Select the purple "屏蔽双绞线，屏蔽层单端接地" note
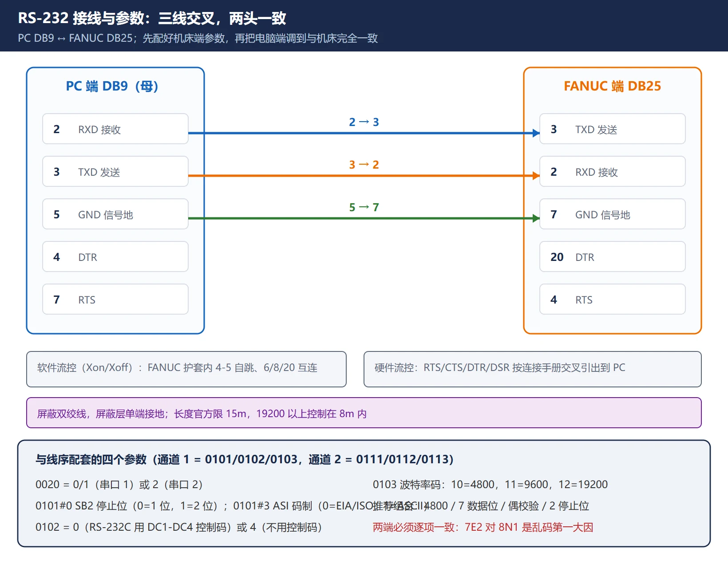This screenshot has width=728, height=568. tap(364, 413)
